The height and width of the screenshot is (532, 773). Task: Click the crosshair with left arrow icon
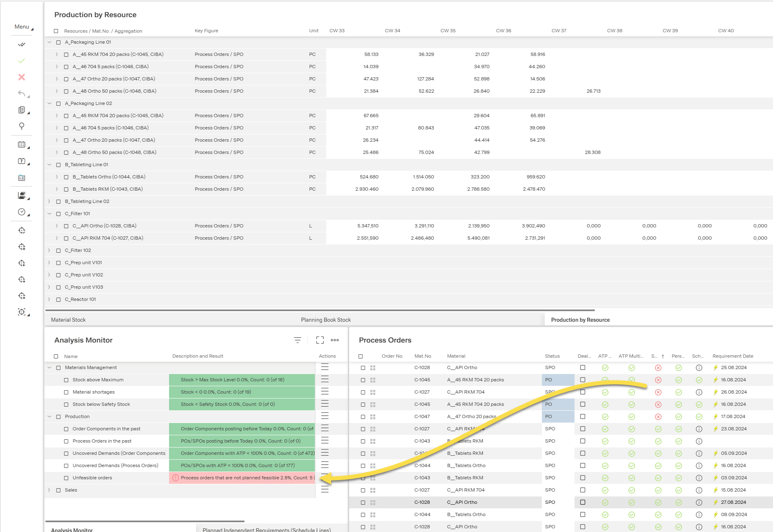click(22, 263)
